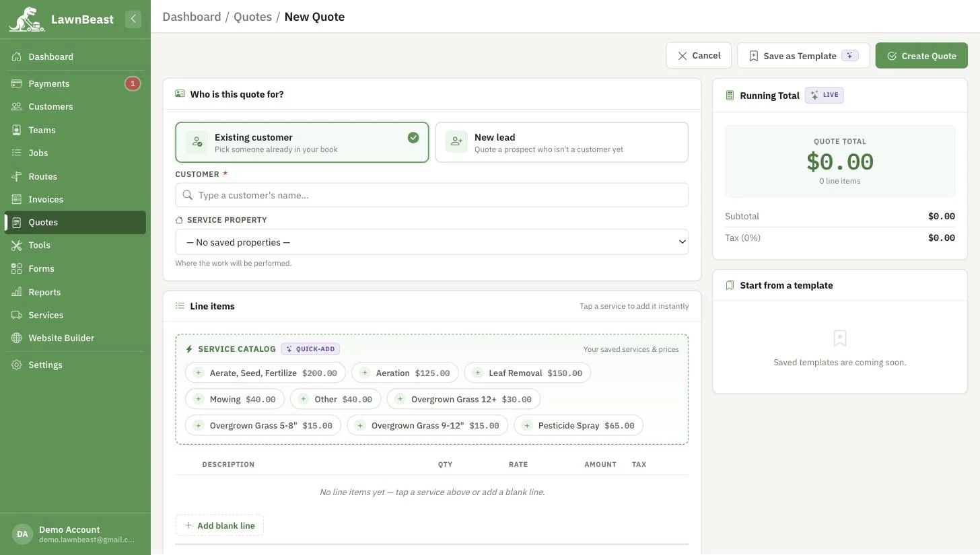980x555 pixels.
Task: Click the QUICK-ADD badge
Action: pyautogui.click(x=310, y=349)
